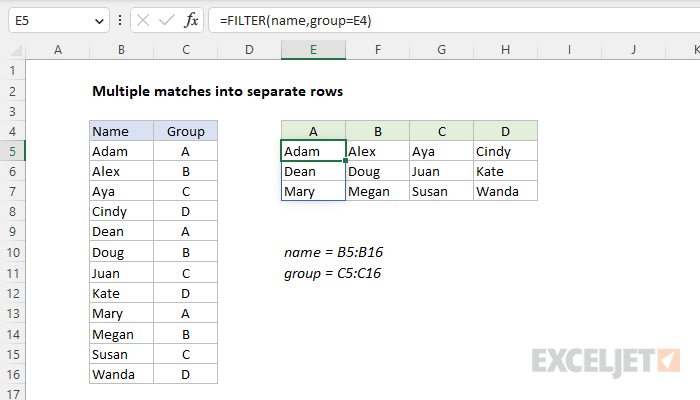Click the 'group = C5:C16' note
The width and height of the screenshot is (700, 400).
pos(333,273)
